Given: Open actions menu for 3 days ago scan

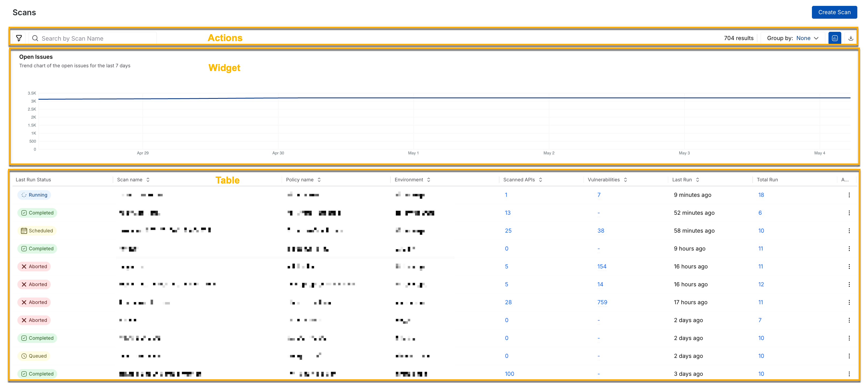Looking at the screenshot, I should pos(849,374).
